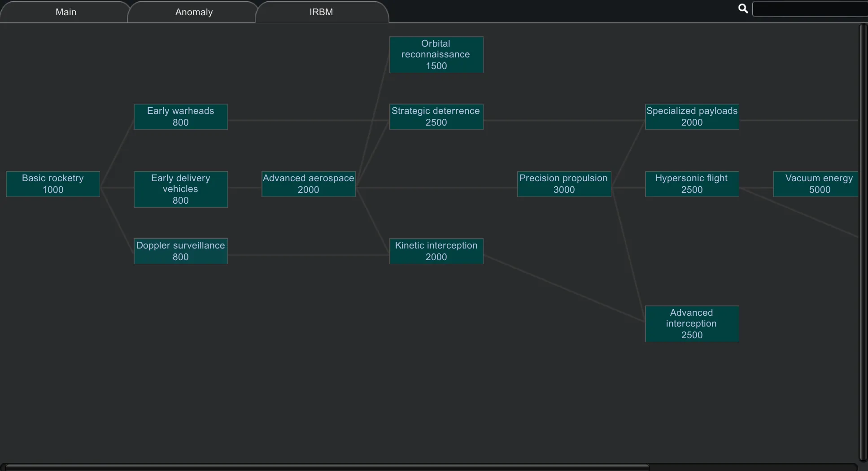
Task: Select the Kinetic interception node
Action: (x=436, y=251)
